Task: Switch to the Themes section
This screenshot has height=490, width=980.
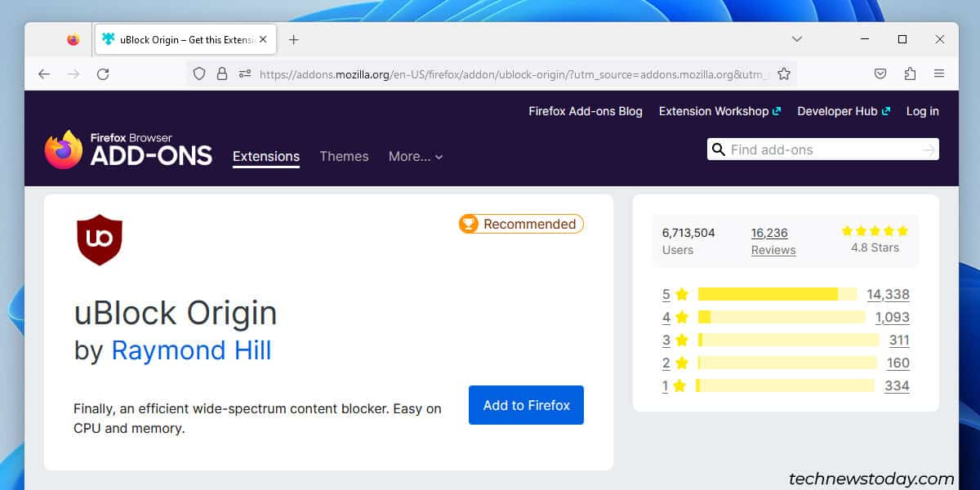Action: (344, 156)
